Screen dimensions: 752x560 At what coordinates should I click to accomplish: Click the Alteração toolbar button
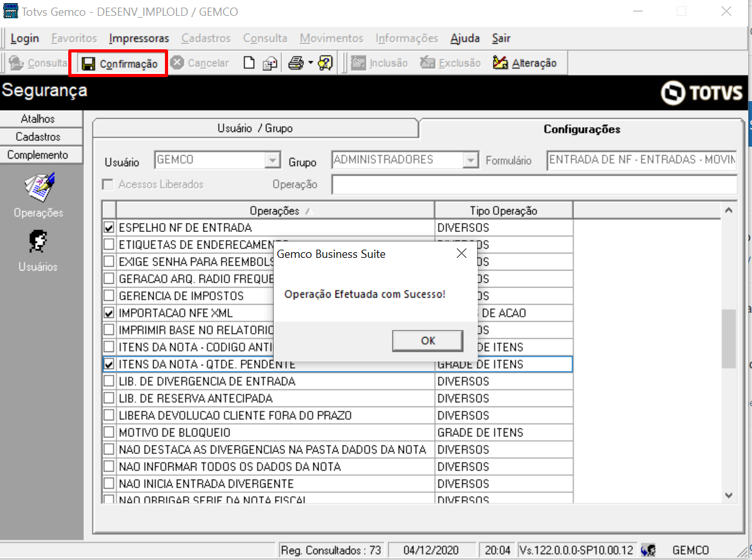(x=525, y=63)
